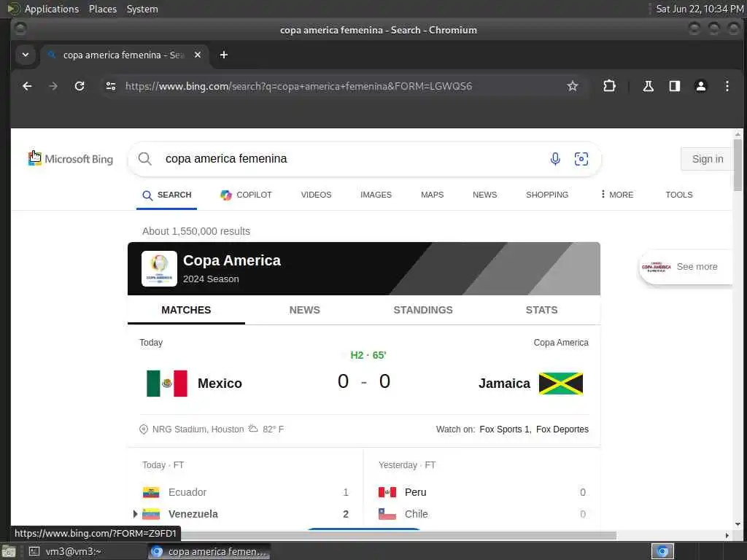This screenshot has width=747, height=560.
Task: View site information icon in address bar
Action: (x=111, y=86)
